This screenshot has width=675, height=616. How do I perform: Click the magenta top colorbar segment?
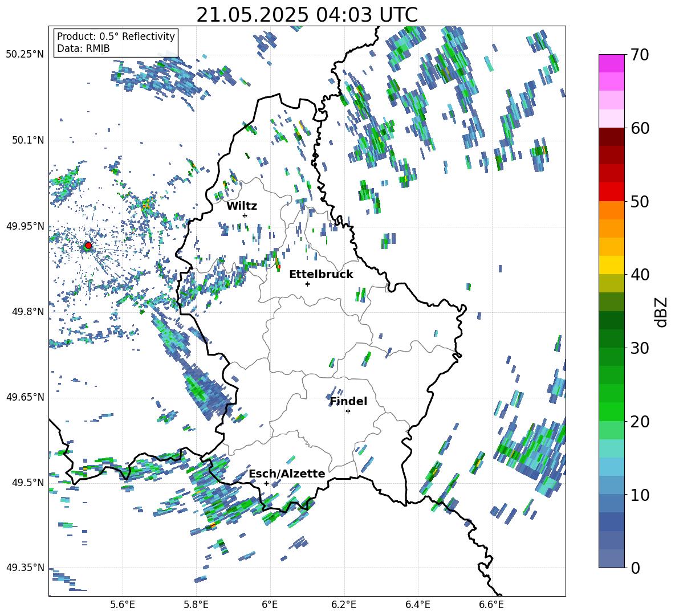611,64
